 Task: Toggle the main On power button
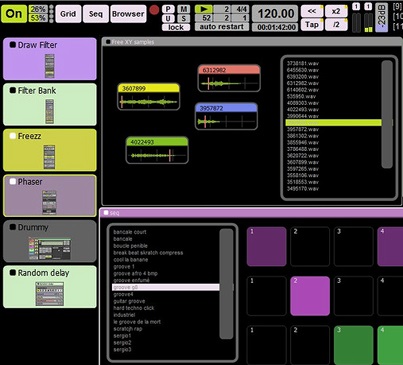coord(14,14)
